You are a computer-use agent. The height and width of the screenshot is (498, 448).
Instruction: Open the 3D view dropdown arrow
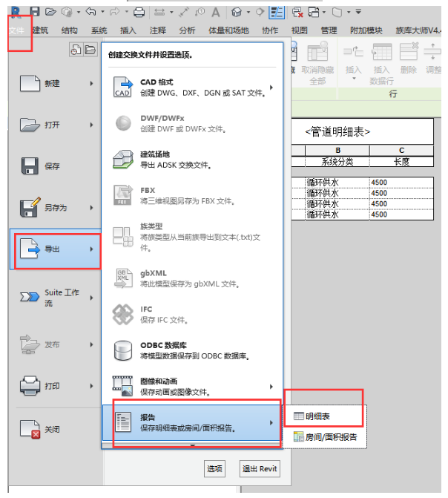click(x=248, y=13)
